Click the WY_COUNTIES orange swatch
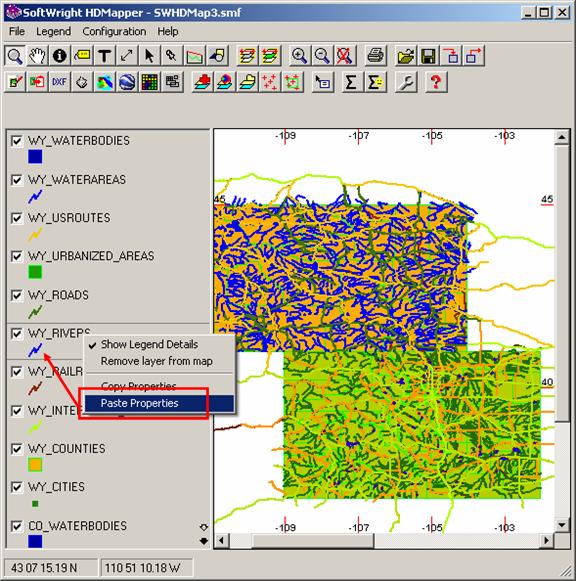576x581 pixels. (35, 465)
